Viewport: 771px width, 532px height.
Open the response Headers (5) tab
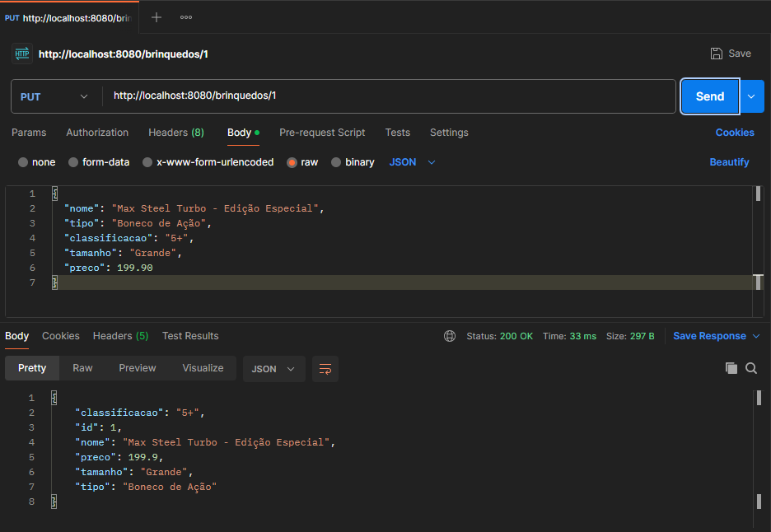point(120,336)
